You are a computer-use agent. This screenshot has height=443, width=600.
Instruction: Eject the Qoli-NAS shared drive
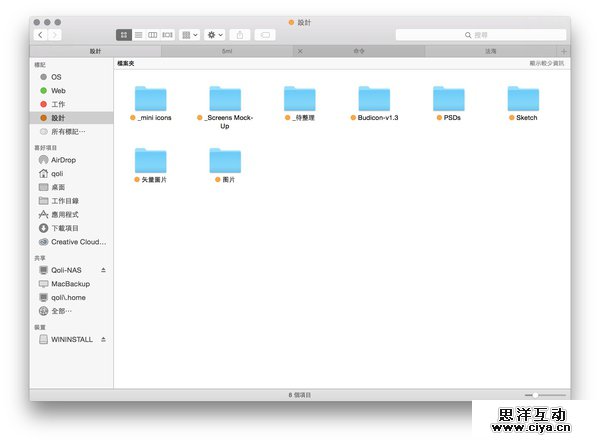[x=103, y=270]
